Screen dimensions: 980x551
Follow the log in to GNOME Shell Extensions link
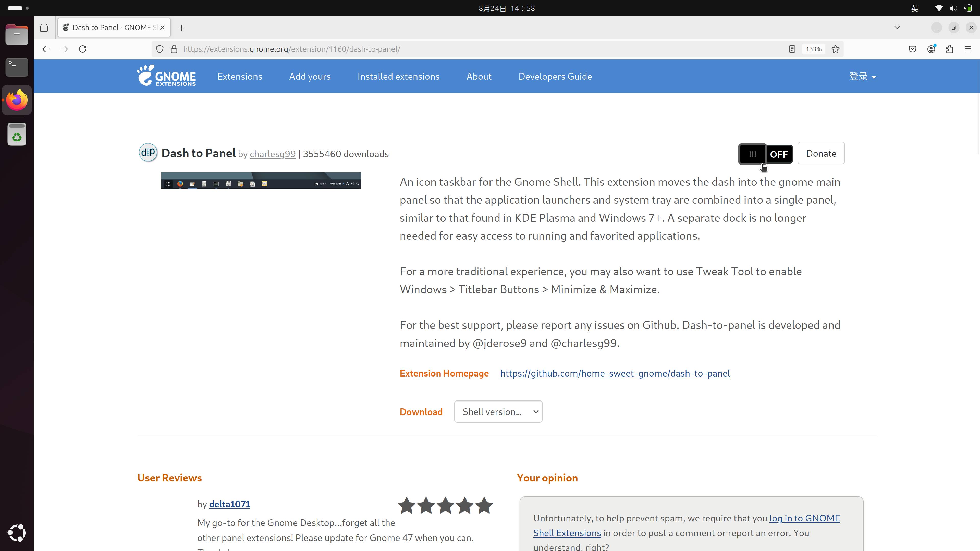[x=805, y=518]
